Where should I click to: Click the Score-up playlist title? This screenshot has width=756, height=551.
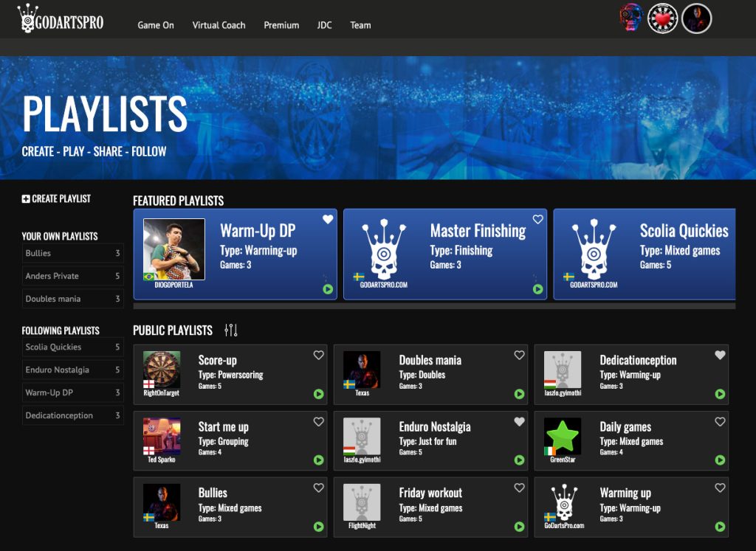tap(218, 360)
